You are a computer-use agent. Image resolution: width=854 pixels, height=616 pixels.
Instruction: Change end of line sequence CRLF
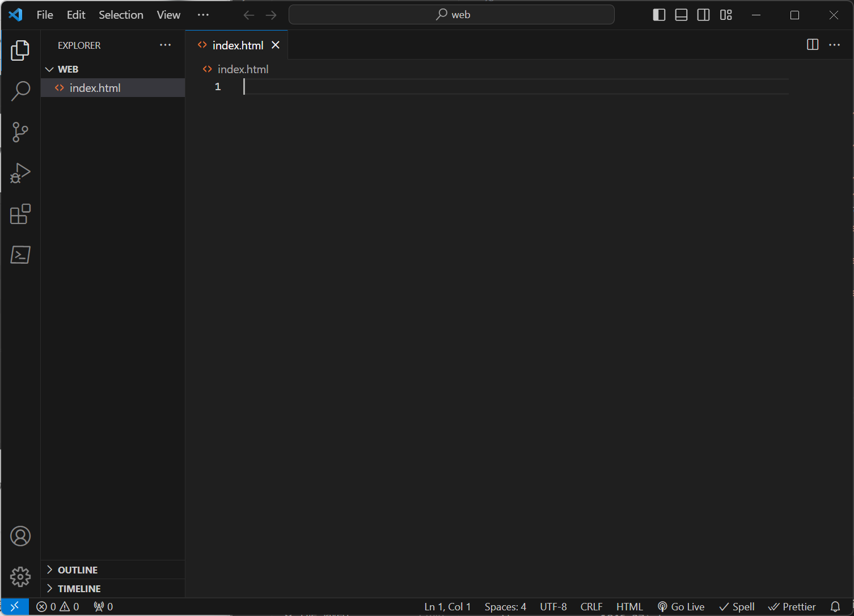point(591,606)
